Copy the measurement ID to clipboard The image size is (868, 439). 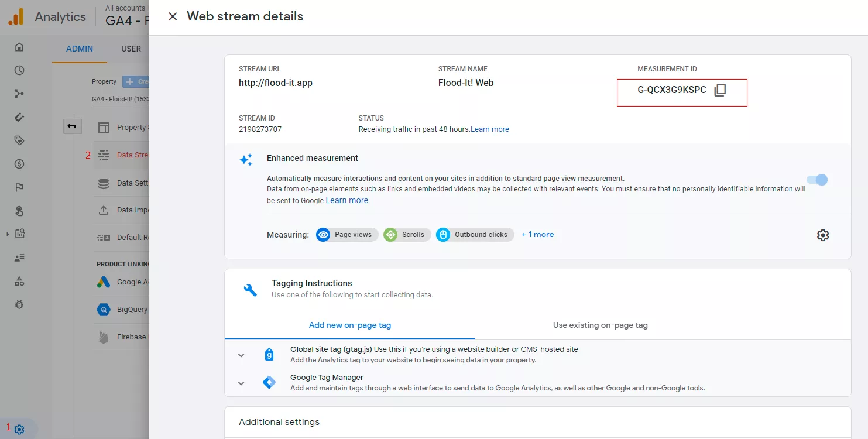[x=720, y=90]
